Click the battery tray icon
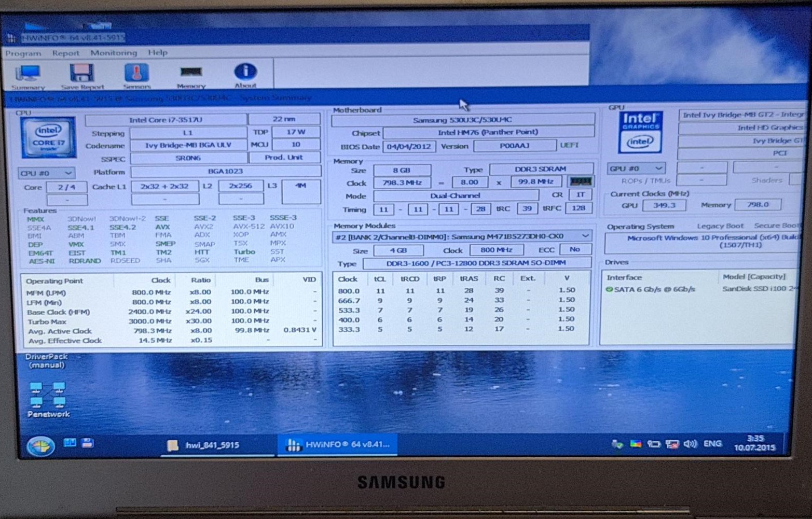The image size is (812, 519). point(654,444)
